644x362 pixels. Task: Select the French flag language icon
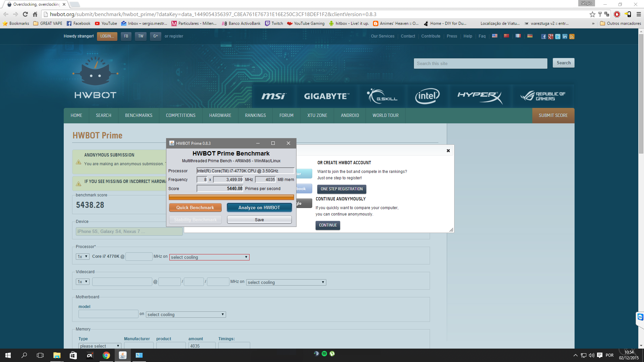518,36
